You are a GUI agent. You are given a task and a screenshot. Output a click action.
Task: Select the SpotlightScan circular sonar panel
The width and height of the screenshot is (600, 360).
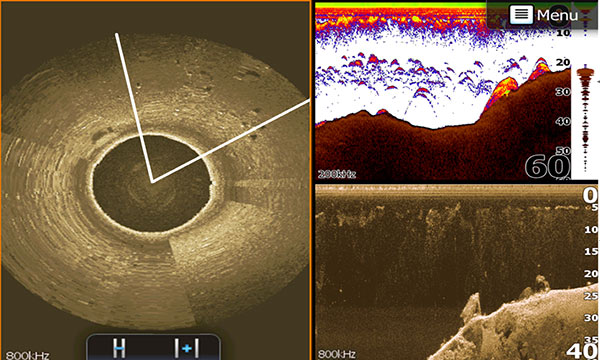[155, 180]
